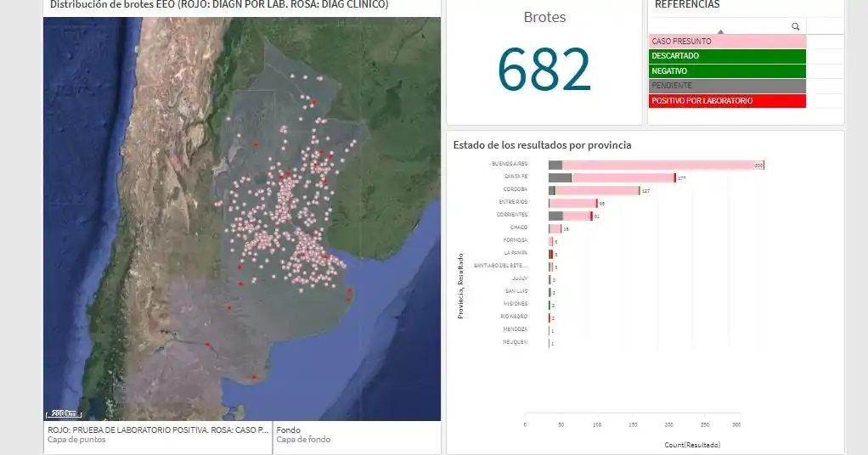
Task: Click the Brotes 682 KPI number
Action: click(544, 70)
